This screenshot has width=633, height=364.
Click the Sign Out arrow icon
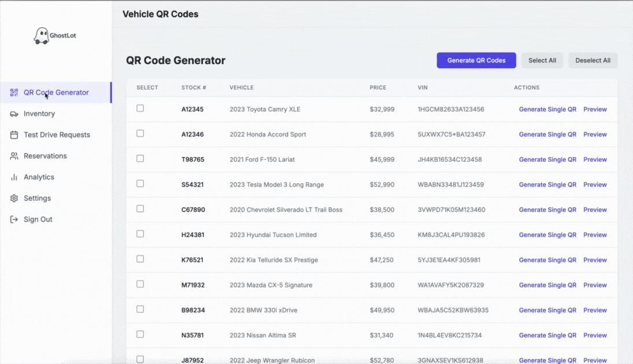pos(14,219)
